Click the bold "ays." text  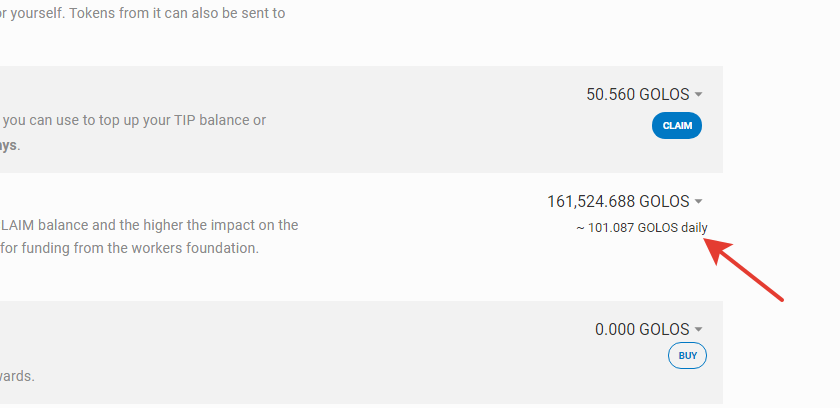[11, 145]
